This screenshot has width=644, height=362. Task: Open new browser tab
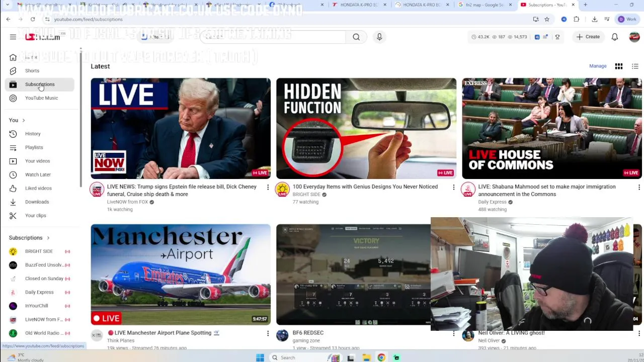(585, 5)
